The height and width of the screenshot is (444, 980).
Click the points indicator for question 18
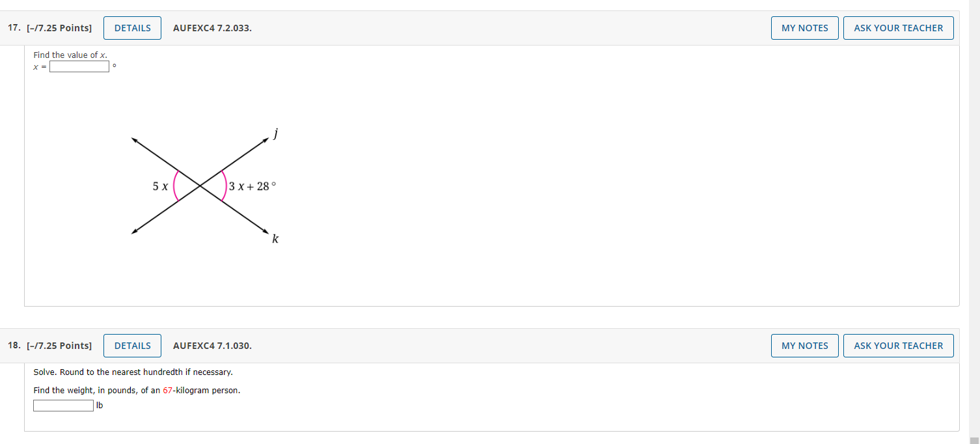[x=61, y=345]
